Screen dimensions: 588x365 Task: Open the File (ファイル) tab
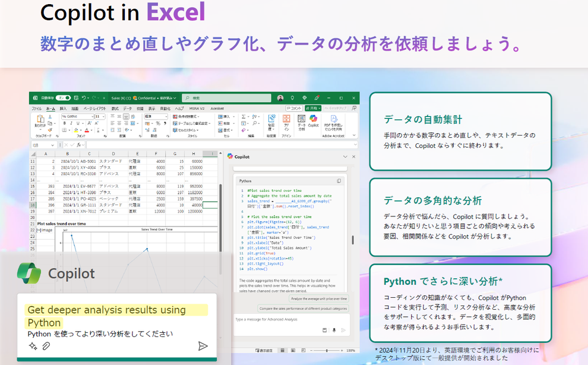pos(37,109)
